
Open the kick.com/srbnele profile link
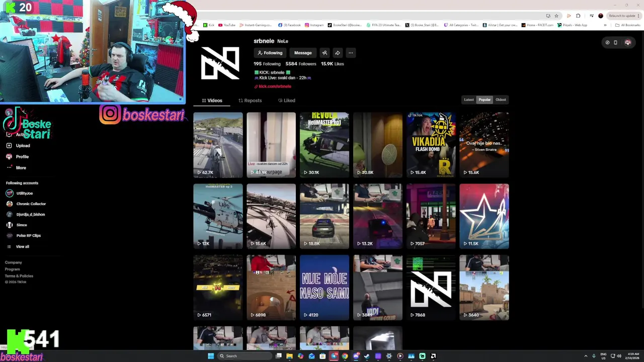point(275,86)
